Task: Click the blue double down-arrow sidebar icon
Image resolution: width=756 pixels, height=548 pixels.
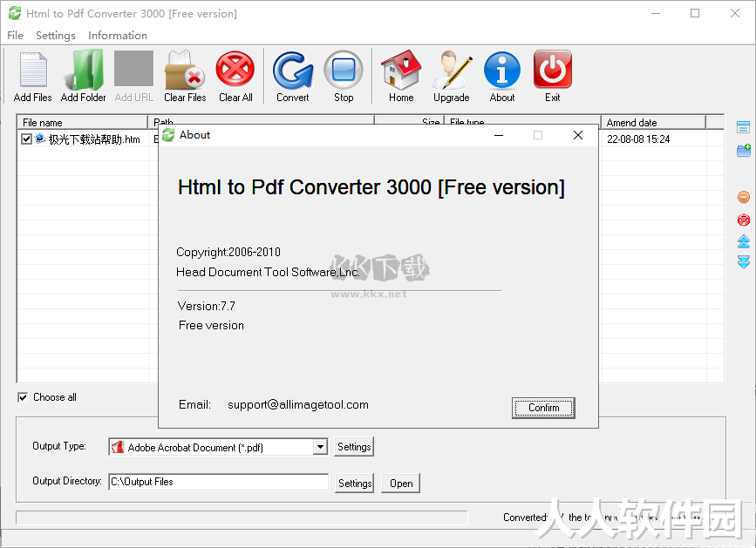Action: point(744,262)
